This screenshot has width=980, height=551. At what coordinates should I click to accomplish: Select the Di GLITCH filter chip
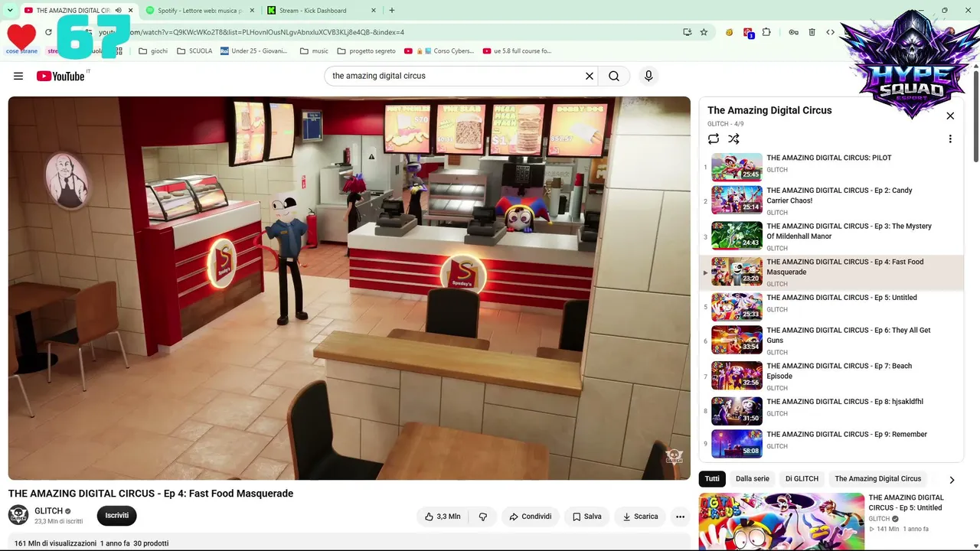click(x=802, y=479)
